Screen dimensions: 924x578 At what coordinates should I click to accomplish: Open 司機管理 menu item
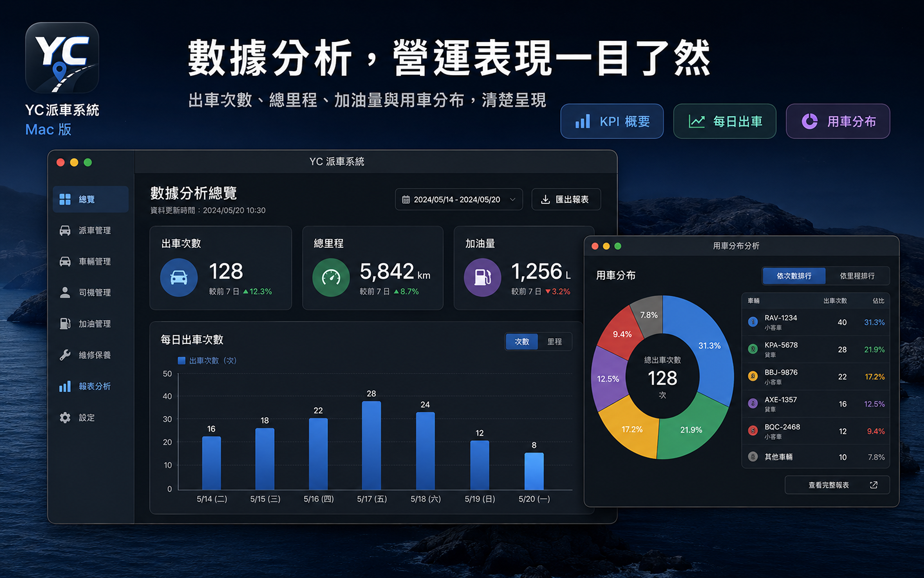90,293
